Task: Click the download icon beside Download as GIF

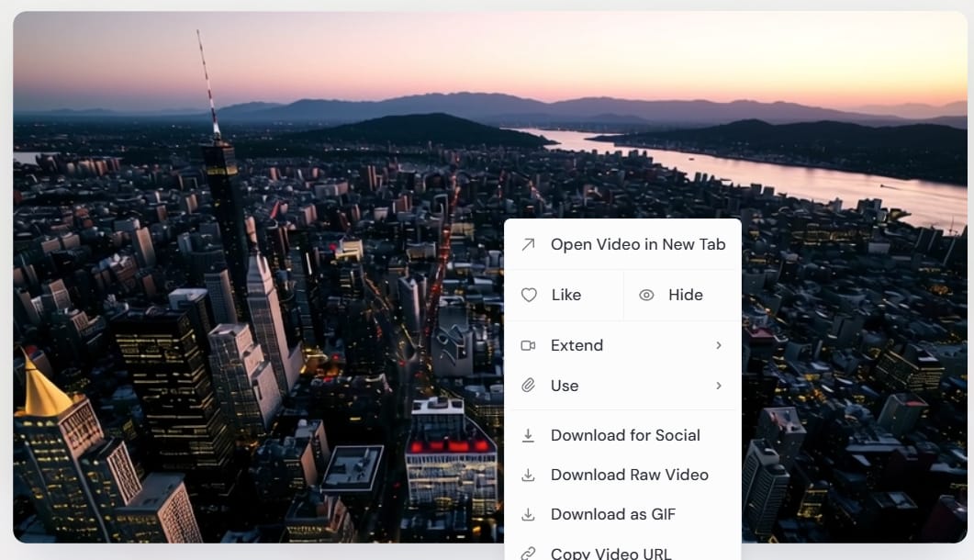Action: (528, 514)
